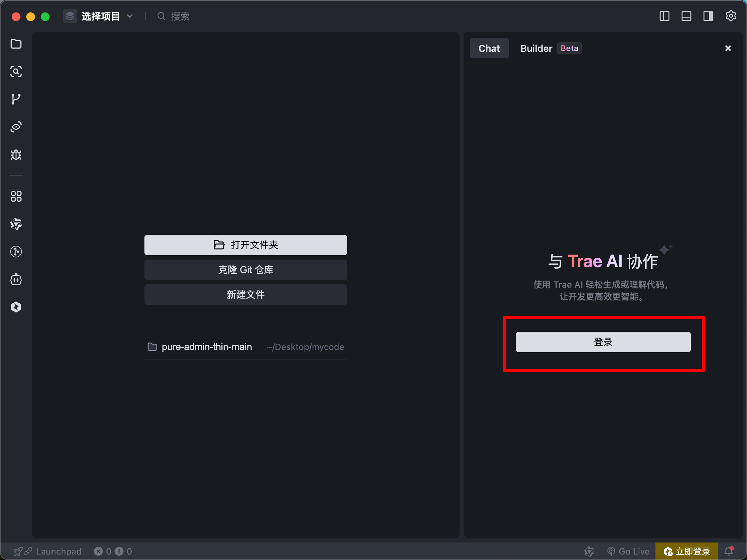Screen dimensions: 747x560
Task: Click the 搜索 search field
Action: coord(180,16)
